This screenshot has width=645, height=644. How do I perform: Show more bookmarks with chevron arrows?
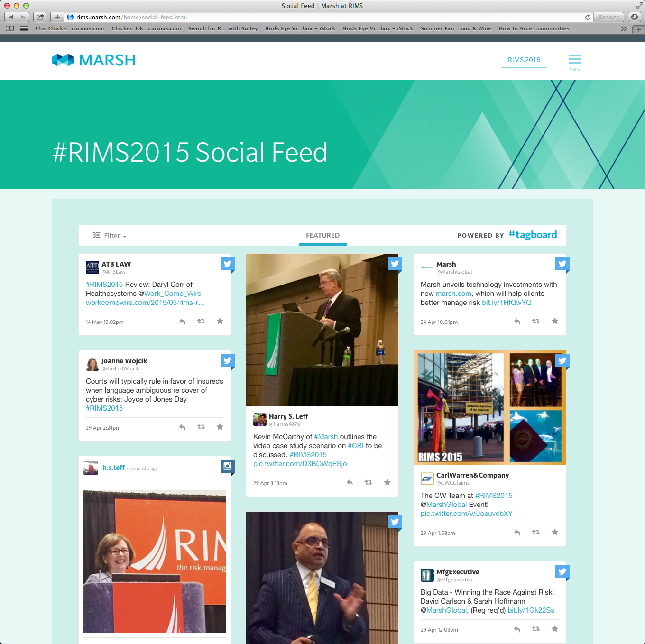[x=624, y=28]
